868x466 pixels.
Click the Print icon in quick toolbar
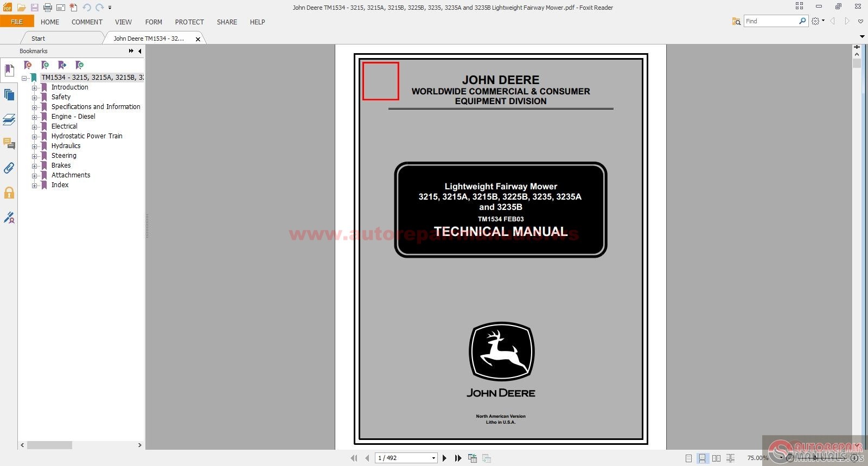click(x=47, y=8)
